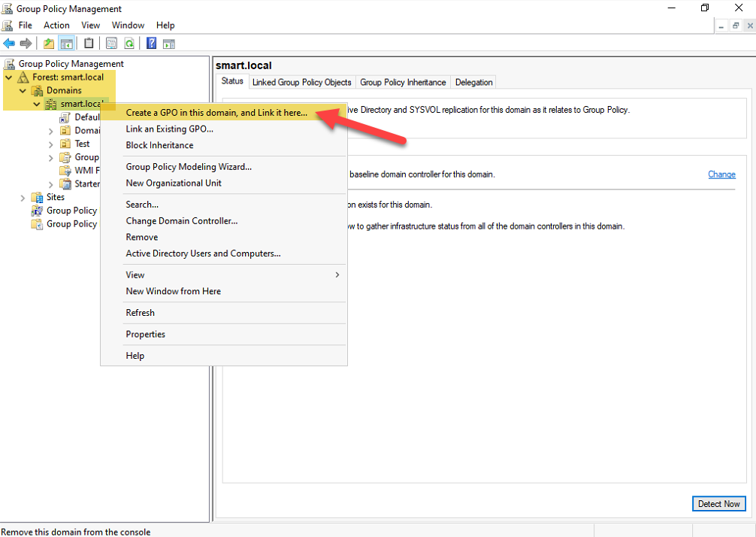
Task: Close the inner MDI child window
Action: [750, 26]
